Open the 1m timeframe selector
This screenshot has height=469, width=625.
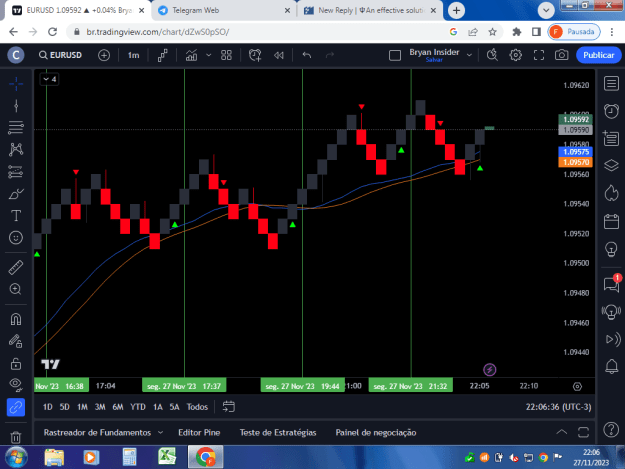(134, 55)
